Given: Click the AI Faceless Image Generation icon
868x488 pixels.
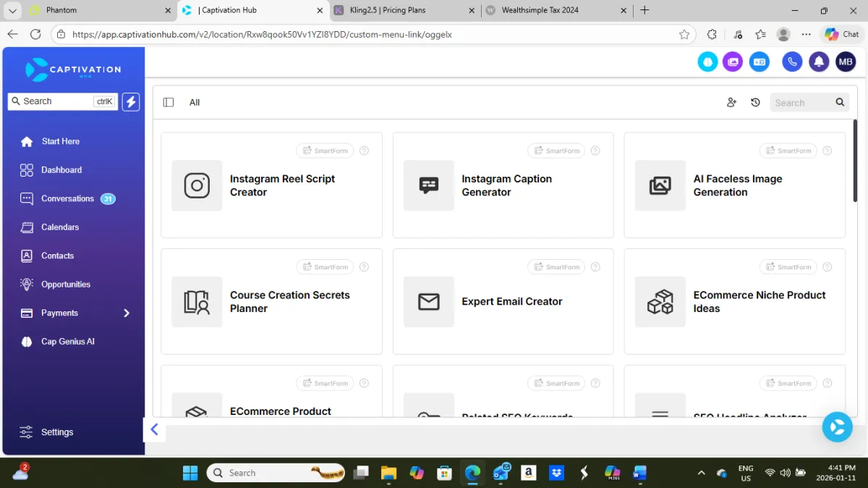Looking at the screenshot, I should point(660,185).
